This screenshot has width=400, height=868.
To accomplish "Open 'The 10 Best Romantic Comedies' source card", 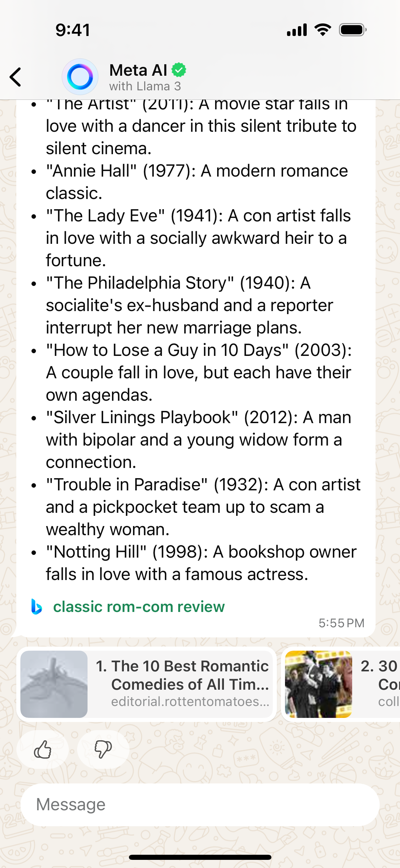I will (147, 684).
